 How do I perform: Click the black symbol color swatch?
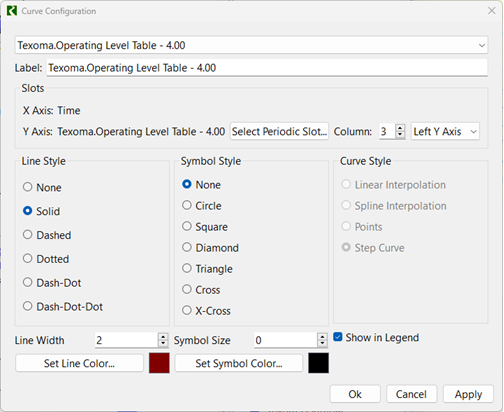click(x=318, y=363)
